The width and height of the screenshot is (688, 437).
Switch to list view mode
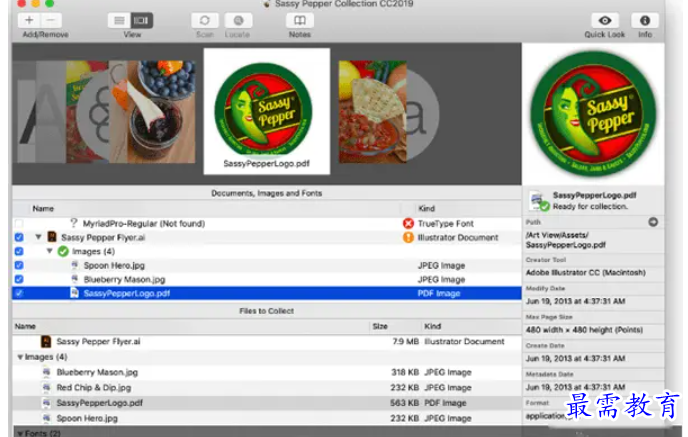tap(119, 21)
